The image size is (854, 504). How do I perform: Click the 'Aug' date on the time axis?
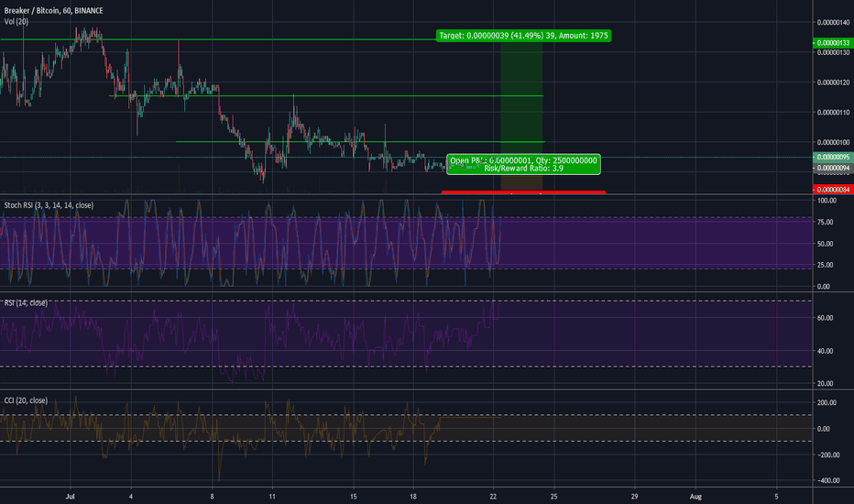click(695, 497)
